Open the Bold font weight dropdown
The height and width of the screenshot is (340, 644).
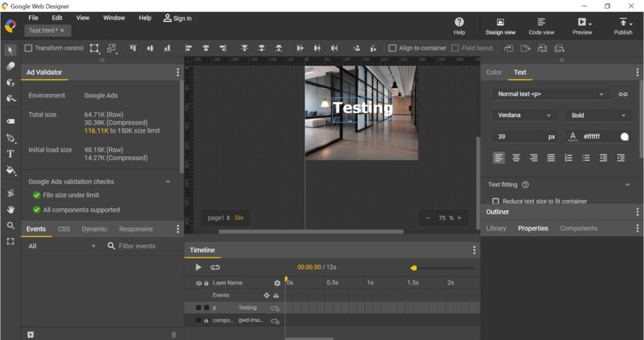pyautogui.click(x=599, y=115)
